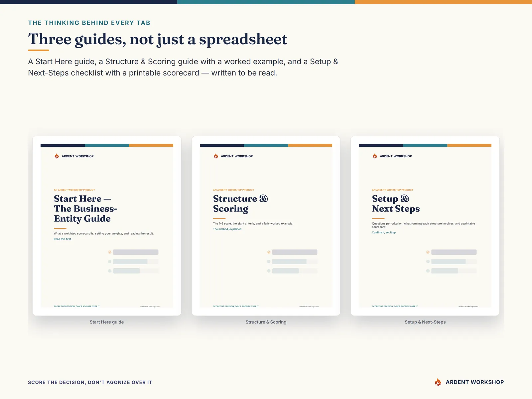Click "AN ARDENT WORKSHOP PRODUCT" above the Start Here title

point(74,190)
